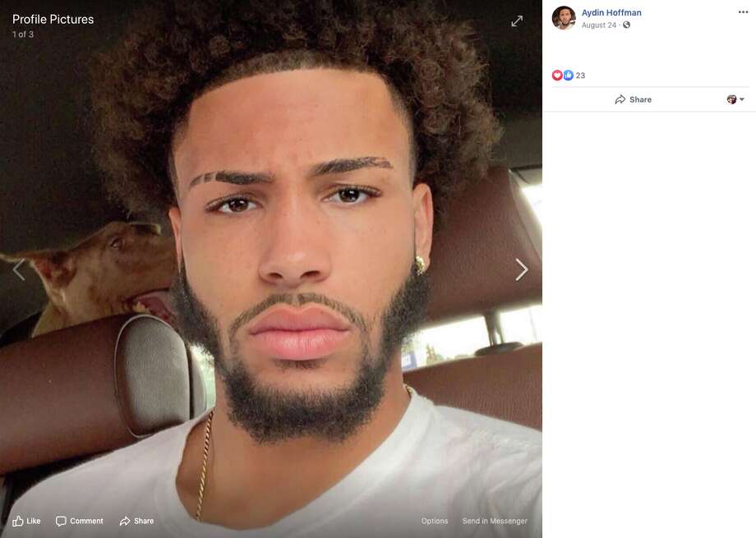
Task: Click the Comment speech bubble icon
Action: (x=61, y=521)
